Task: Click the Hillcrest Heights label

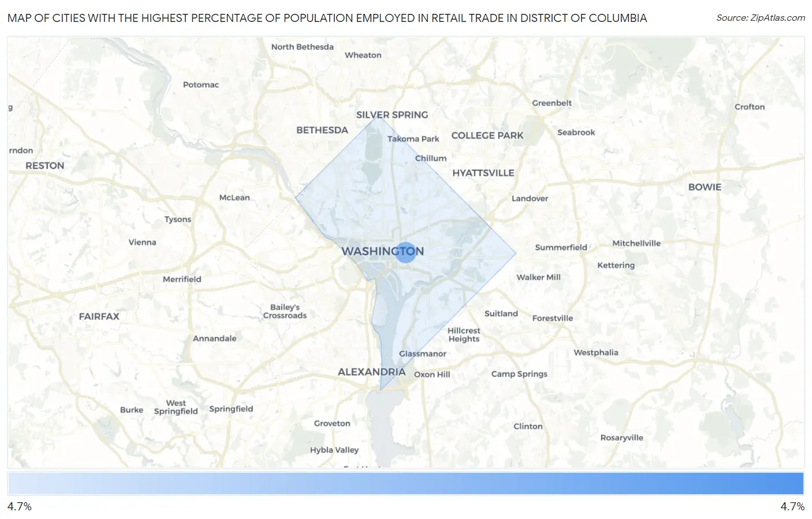Action: pyautogui.click(x=464, y=335)
